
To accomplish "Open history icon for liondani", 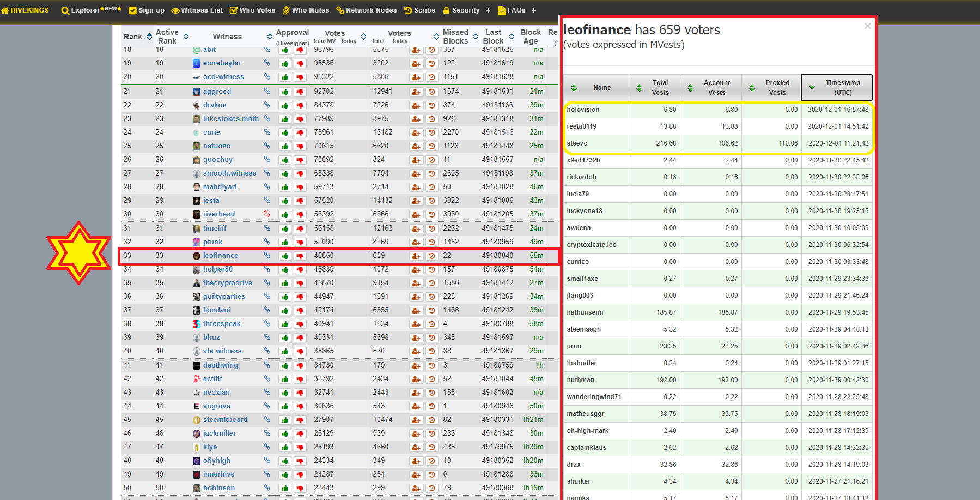I will (x=431, y=310).
